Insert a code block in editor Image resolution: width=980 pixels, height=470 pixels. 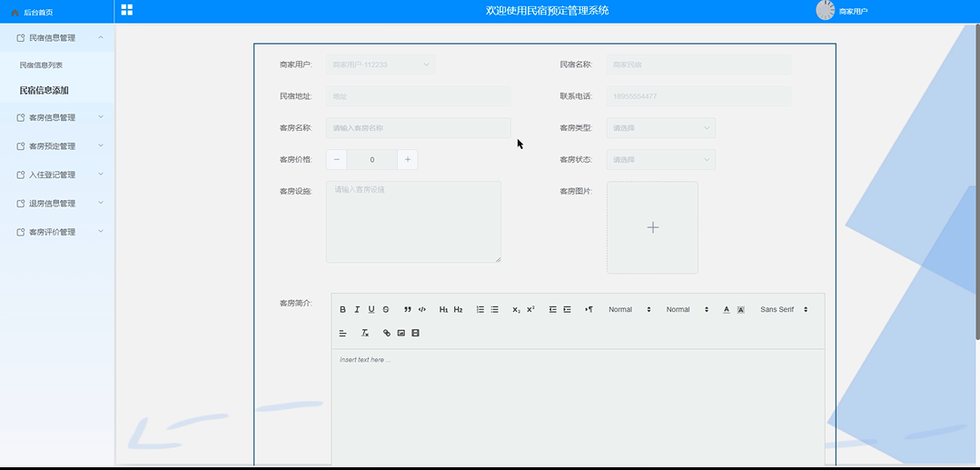tap(421, 309)
